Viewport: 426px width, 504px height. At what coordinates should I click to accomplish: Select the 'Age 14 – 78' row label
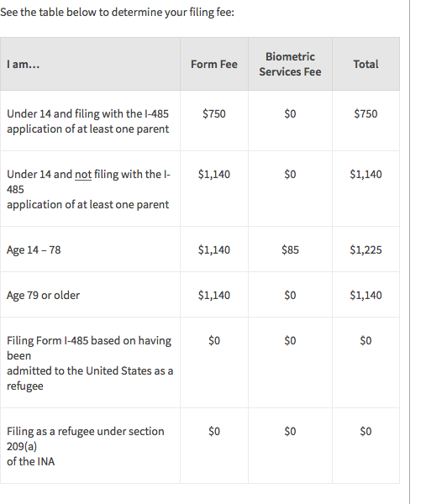pos(34,249)
